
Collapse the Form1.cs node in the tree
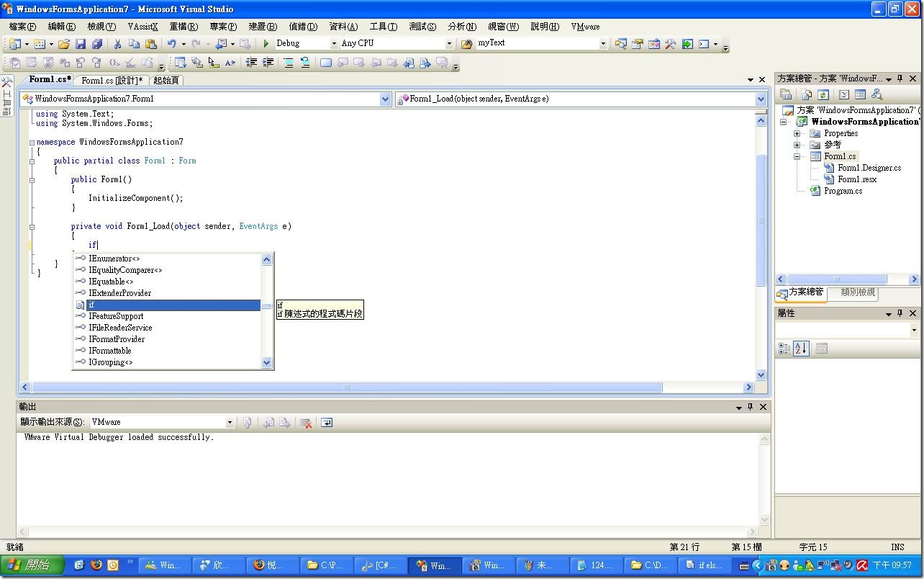797,156
